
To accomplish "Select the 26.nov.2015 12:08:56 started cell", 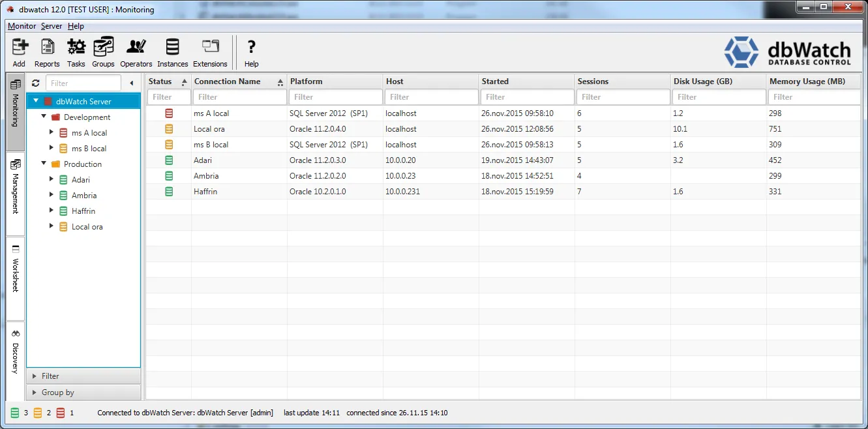I will pyautogui.click(x=527, y=129).
